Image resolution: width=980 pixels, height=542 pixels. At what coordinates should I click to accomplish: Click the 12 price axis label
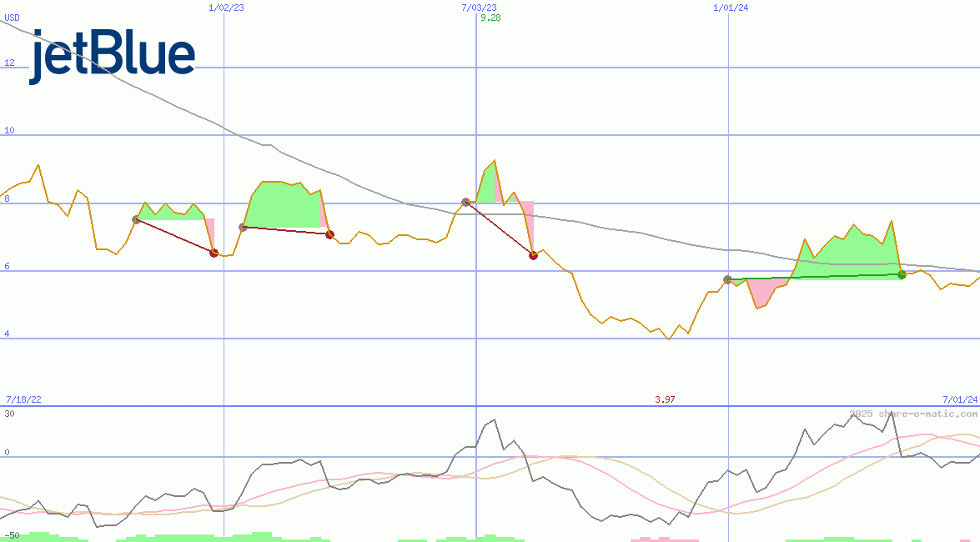pos(9,63)
